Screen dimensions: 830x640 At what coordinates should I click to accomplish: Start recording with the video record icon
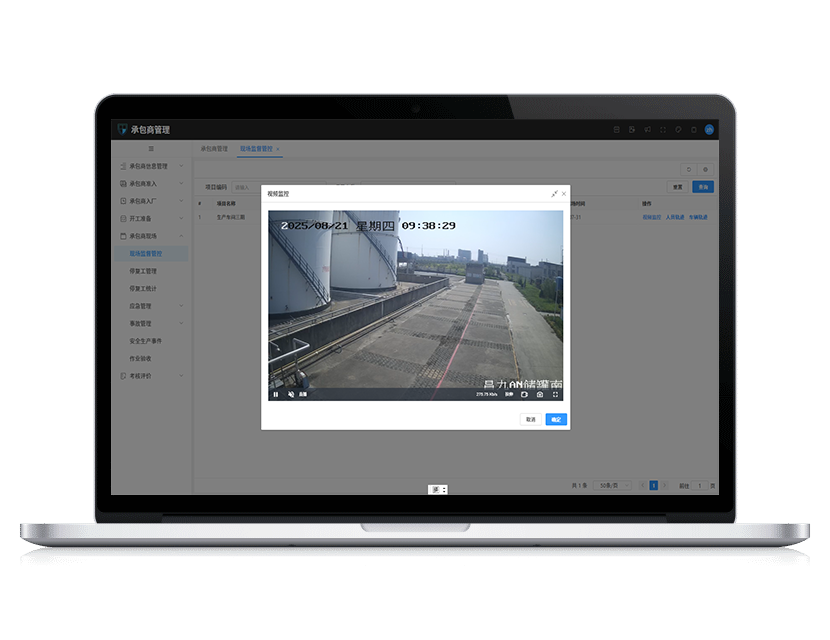click(x=525, y=394)
